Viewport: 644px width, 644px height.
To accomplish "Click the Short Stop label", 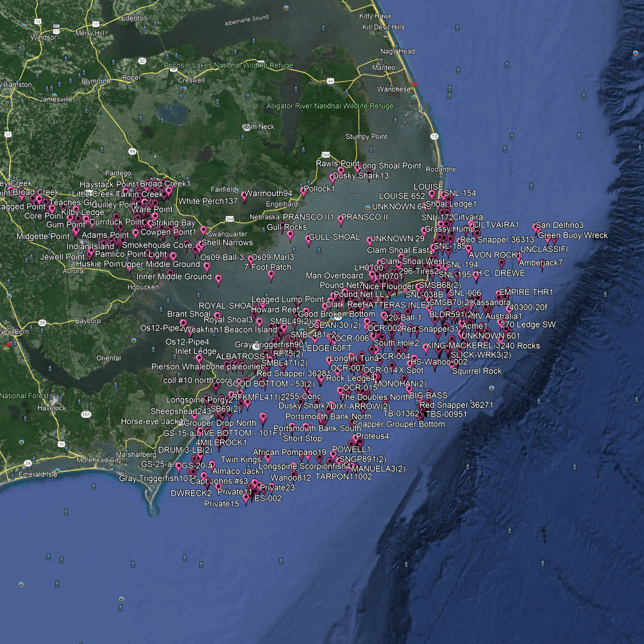I will click(x=302, y=439).
